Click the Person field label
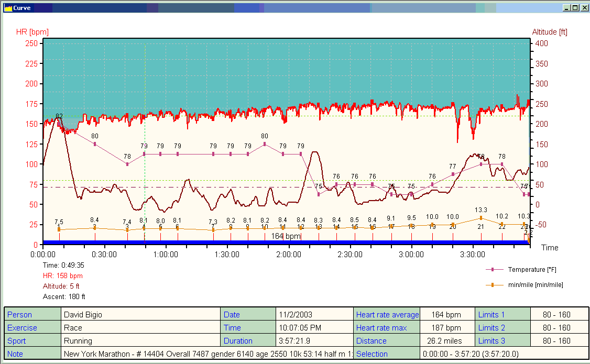The image size is (590, 364). tap(19, 315)
